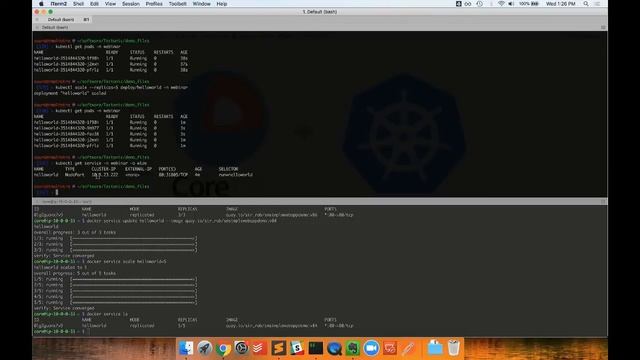Click 'overall progress: 5 out of 5 tasks'

click(75, 273)
